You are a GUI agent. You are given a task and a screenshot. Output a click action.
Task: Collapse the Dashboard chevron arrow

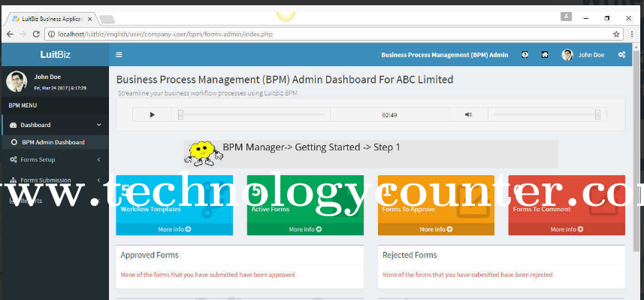98,125
